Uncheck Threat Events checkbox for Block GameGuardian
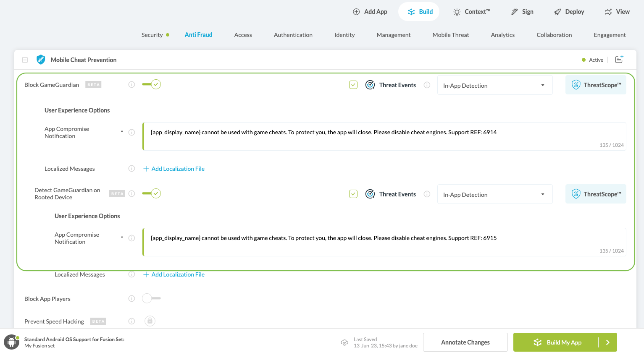644x355 pixels. point(353,85)
